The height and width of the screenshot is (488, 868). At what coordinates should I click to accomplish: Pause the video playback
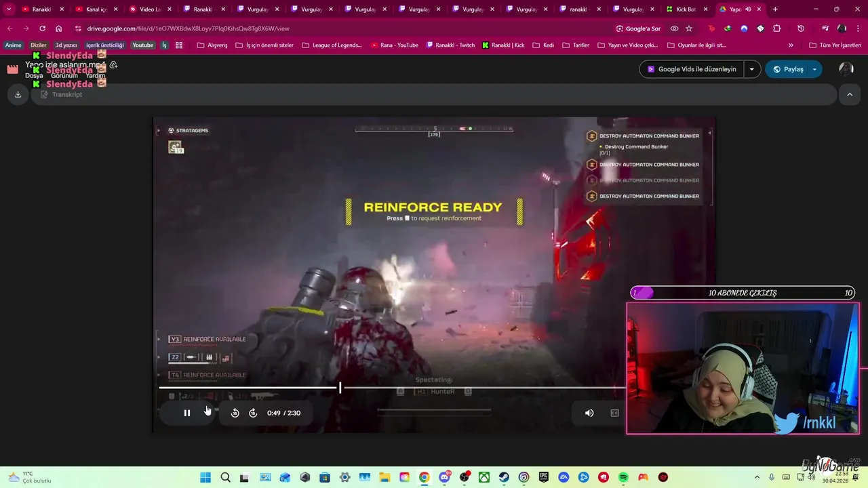[187, 413]
